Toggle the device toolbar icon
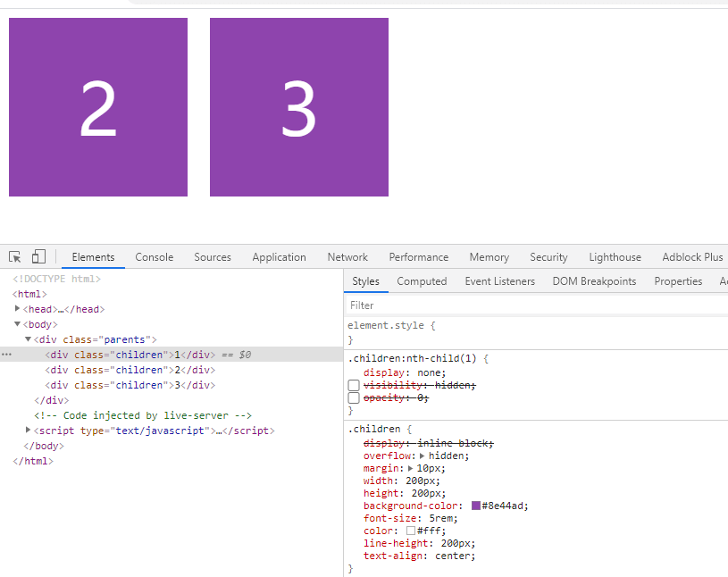Viewport: 728px width, 577px height. pos(38,256)
